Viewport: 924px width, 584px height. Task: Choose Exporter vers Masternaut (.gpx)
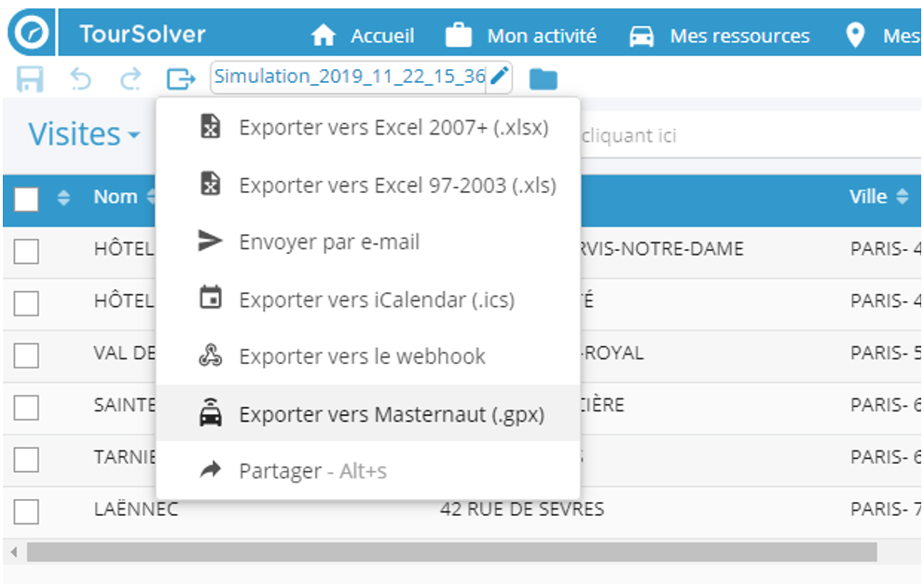[x=391, y=414]
